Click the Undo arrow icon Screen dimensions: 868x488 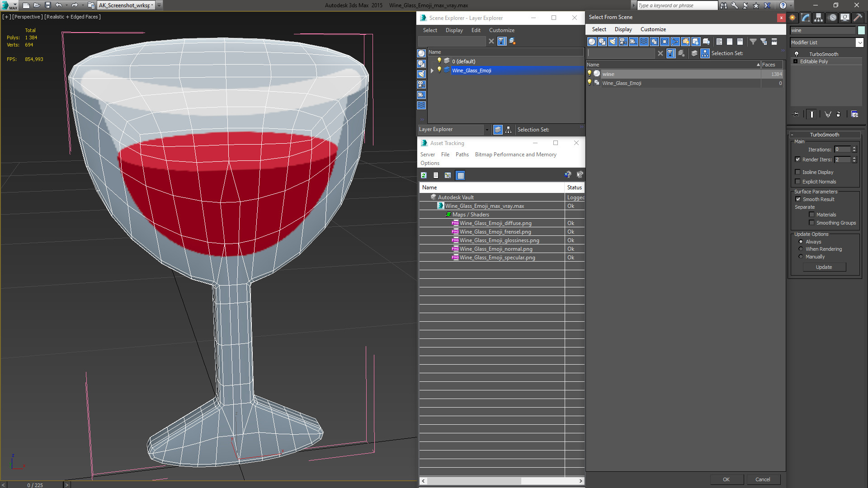tap(59, 5)
